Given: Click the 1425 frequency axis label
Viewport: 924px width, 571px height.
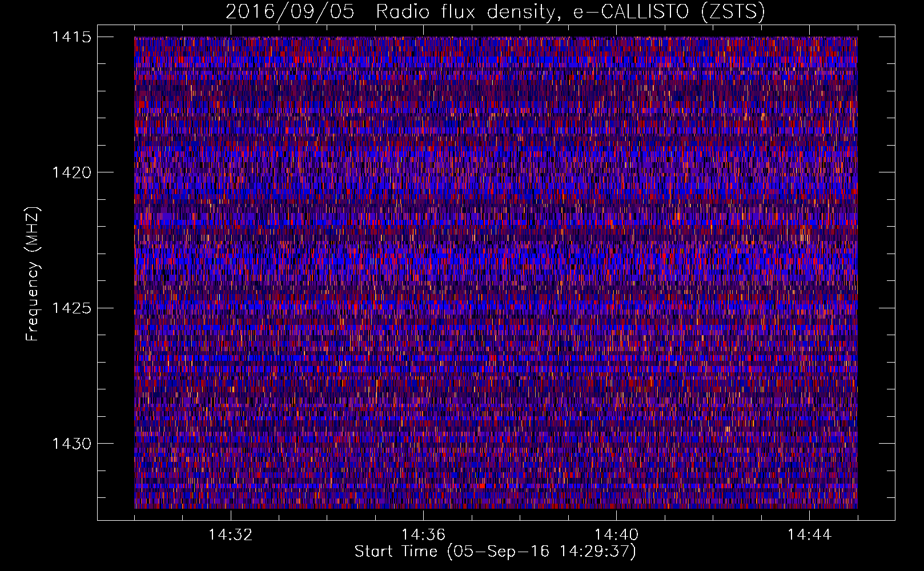Looking at the screenshot, I should tap(71, 308).
